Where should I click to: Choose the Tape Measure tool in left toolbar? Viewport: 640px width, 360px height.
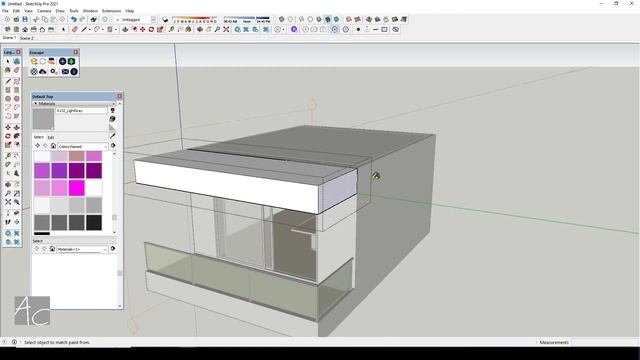pyautogui.click(x=8, y=156)
